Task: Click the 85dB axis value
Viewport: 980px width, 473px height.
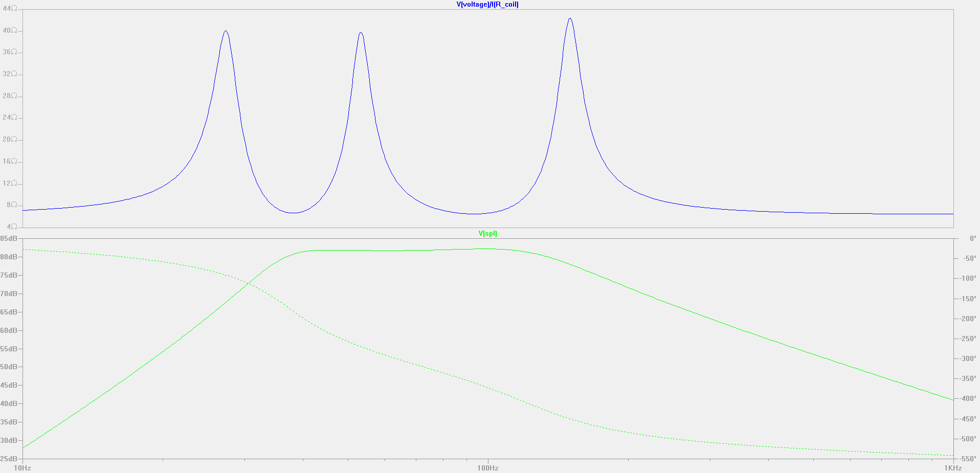Action: [9, 239]
